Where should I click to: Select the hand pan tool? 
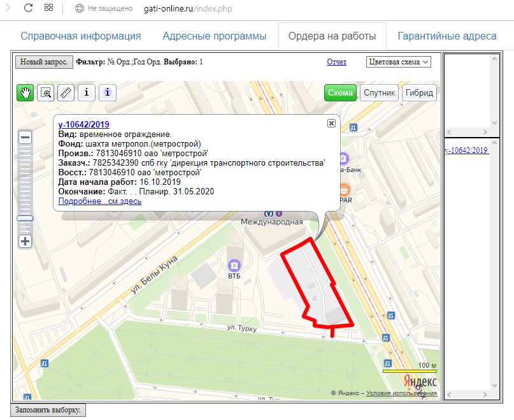[x=25, y=92]
